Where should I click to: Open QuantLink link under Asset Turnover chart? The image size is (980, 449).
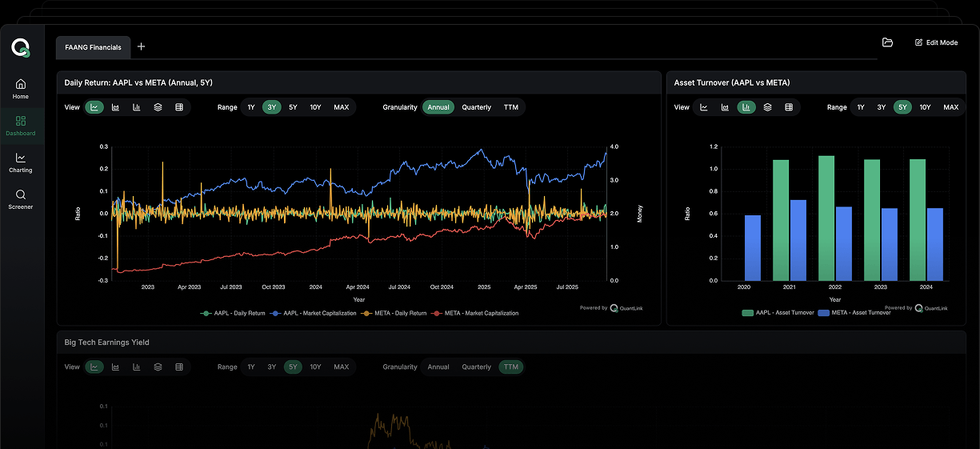click(933, 307)
